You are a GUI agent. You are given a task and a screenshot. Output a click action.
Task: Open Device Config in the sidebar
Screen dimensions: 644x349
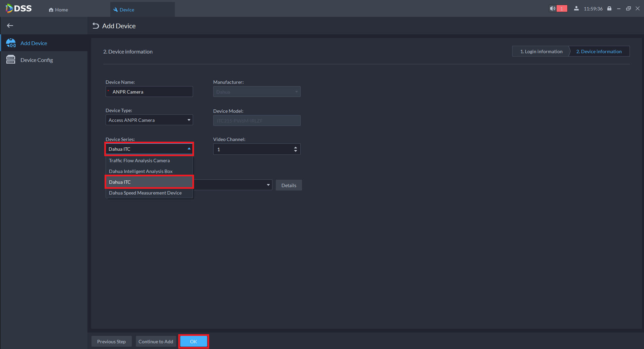tap(44, 60)
